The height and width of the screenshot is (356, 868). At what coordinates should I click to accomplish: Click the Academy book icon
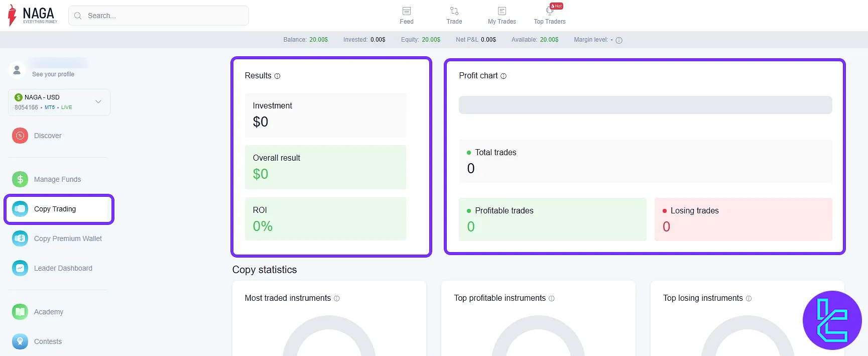click(20, 312)
